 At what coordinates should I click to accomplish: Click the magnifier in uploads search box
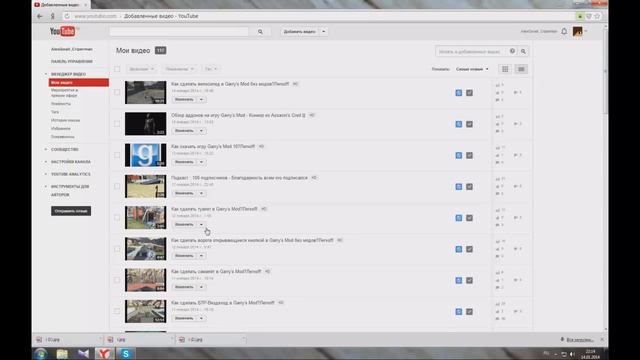523,51
